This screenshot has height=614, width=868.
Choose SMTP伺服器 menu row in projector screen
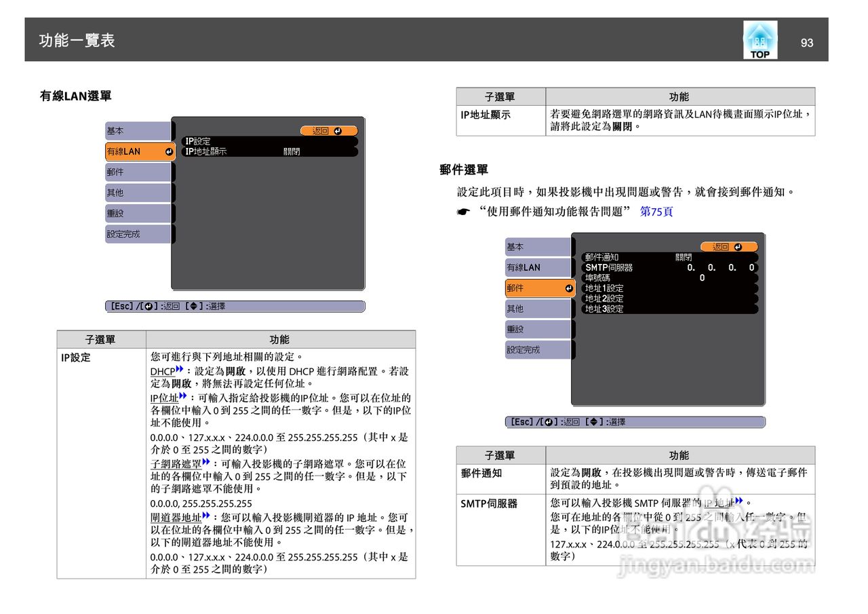point(670,268)
